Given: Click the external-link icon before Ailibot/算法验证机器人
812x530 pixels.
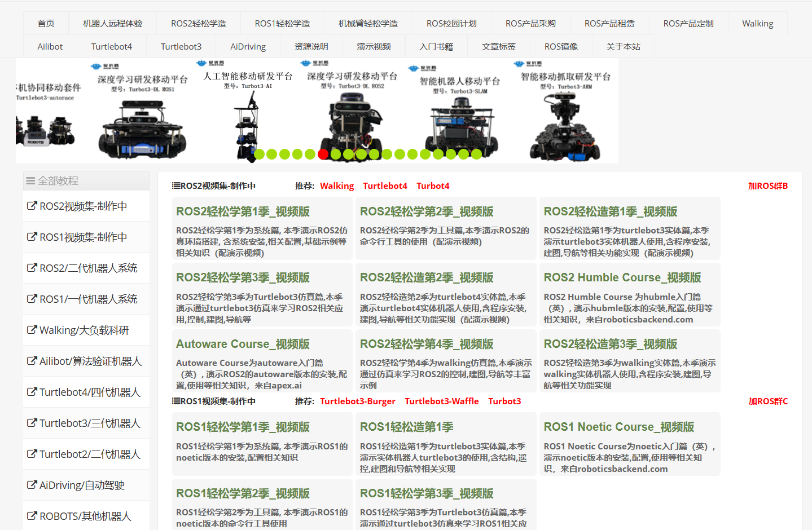Looking at the screenshot, I should (32, 361).
